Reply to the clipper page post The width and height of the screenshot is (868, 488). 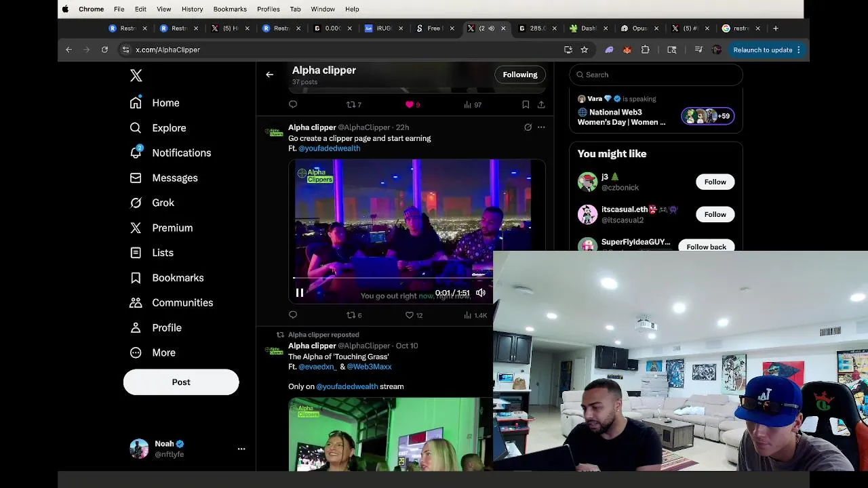[x=293, y=315]
